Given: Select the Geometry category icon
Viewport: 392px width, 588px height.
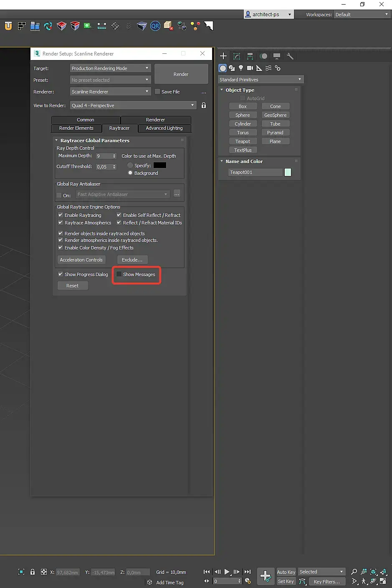Looking at the screenshot, I should click(x=223, y=68).
